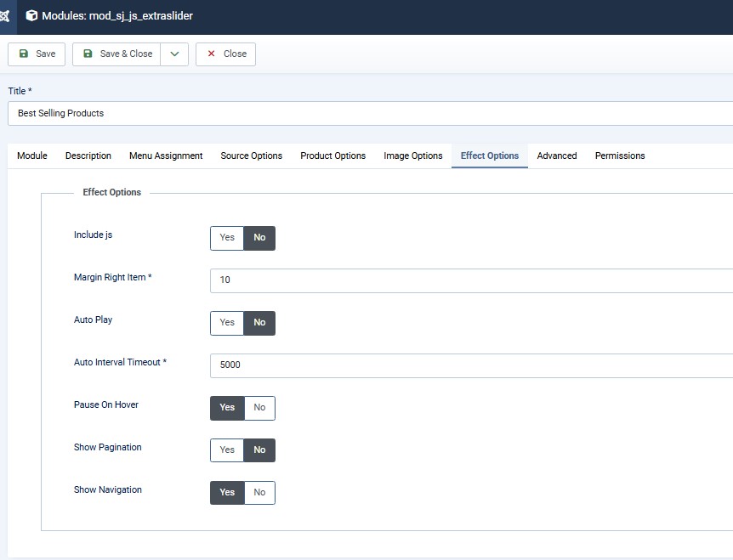733x560 pixels.
Task: Set Pause On Hover to No
Action: point(259,408)
